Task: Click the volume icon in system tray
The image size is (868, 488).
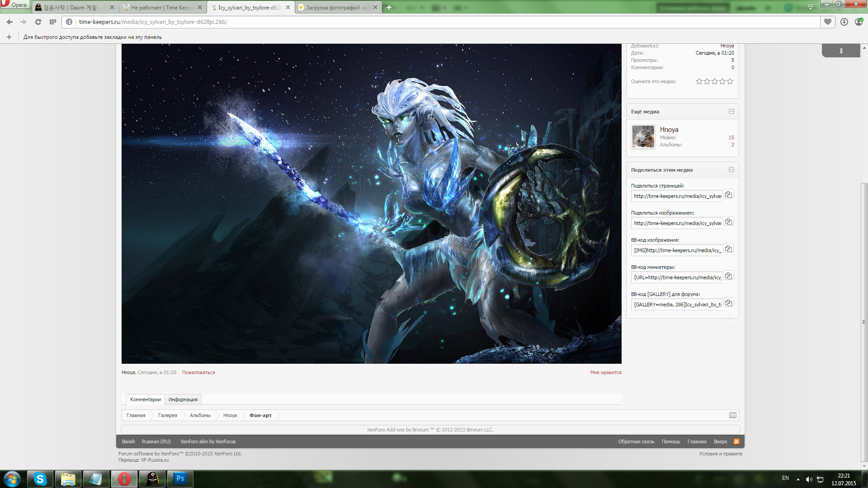Action: (809, 479)
